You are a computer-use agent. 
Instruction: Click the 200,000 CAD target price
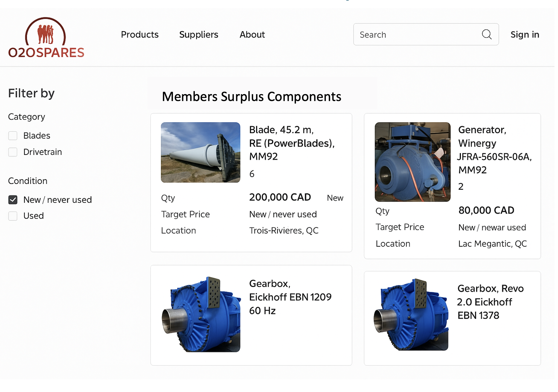click(280, 197)
